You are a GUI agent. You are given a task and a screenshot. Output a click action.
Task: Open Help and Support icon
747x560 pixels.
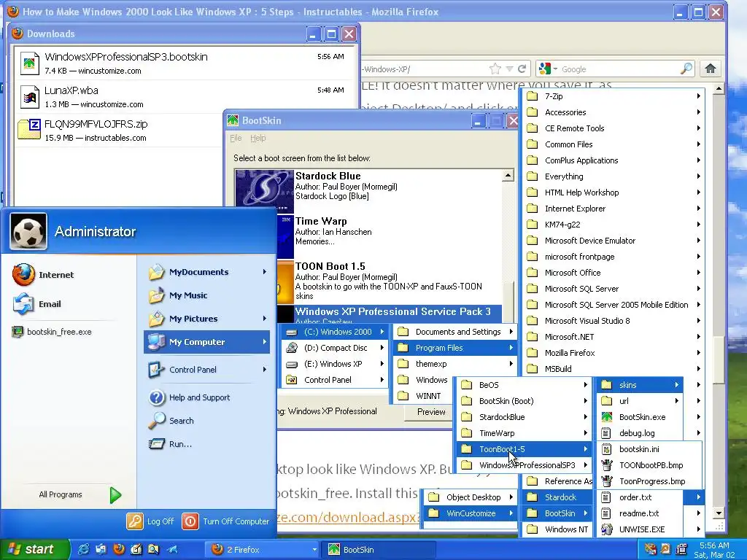(x=156, y=397)
